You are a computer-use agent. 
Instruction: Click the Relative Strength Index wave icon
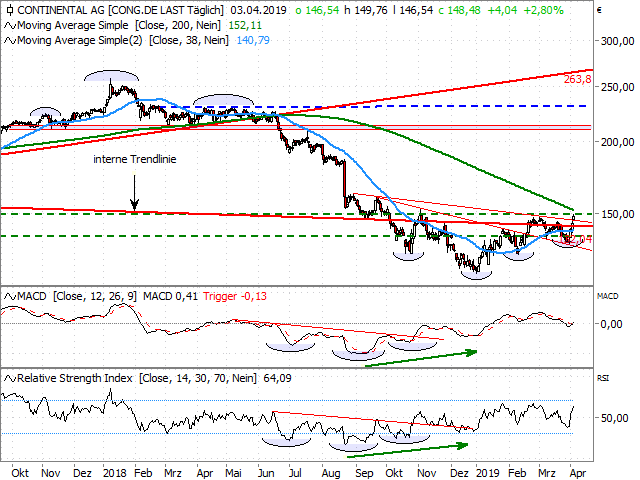tap(10, 378)
